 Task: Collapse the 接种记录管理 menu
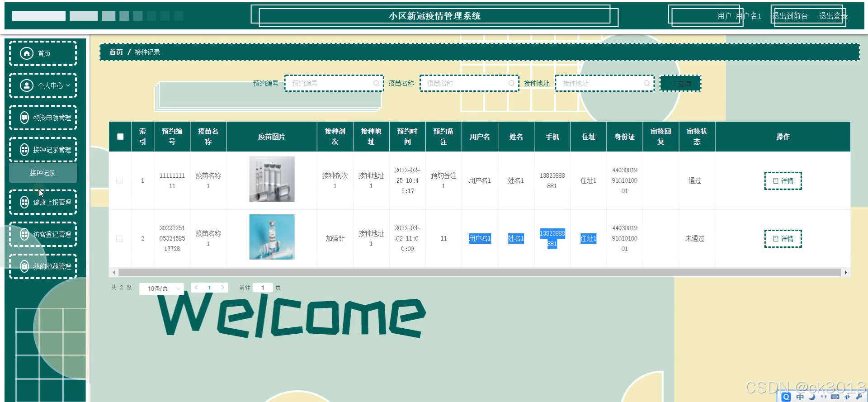43,150
